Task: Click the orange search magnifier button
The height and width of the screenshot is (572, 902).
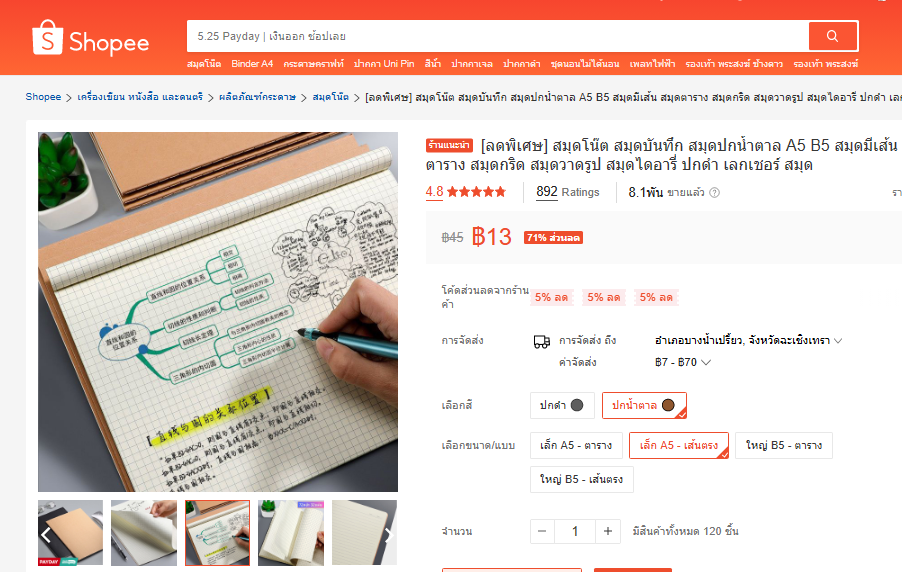Action: tap(832, 36)
